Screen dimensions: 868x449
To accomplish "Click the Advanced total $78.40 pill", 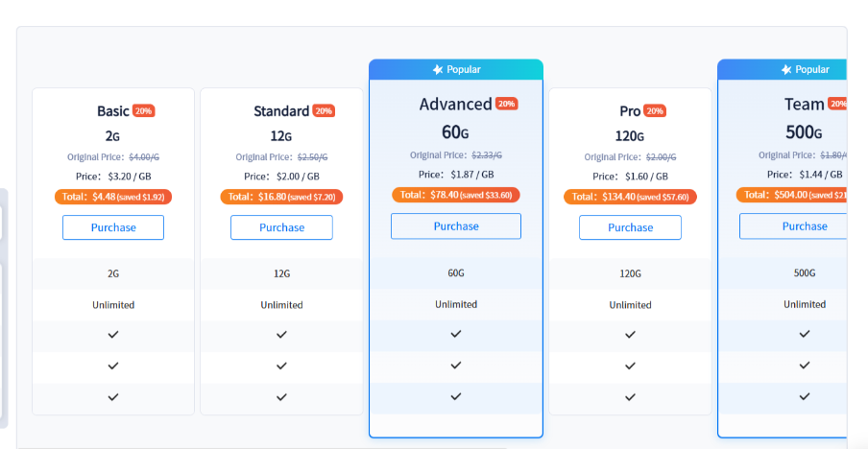I will (x=455, y=195).
